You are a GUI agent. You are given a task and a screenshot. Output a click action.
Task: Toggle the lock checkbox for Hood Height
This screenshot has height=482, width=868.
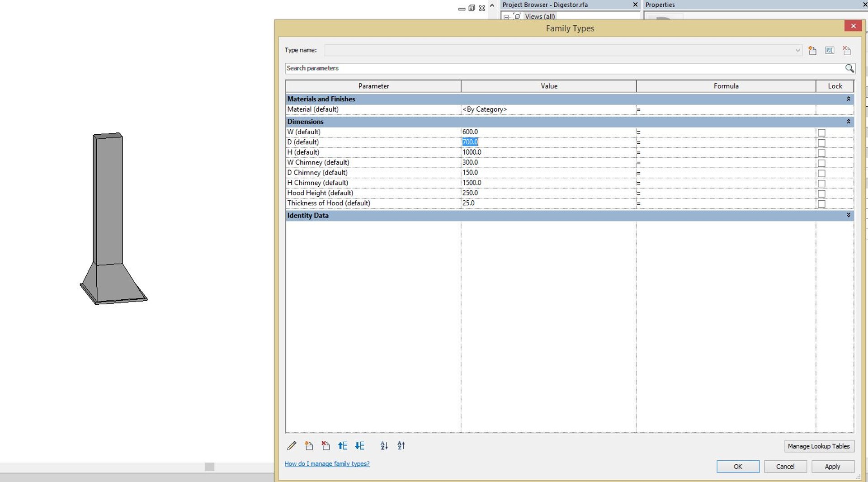click(821, 194)
